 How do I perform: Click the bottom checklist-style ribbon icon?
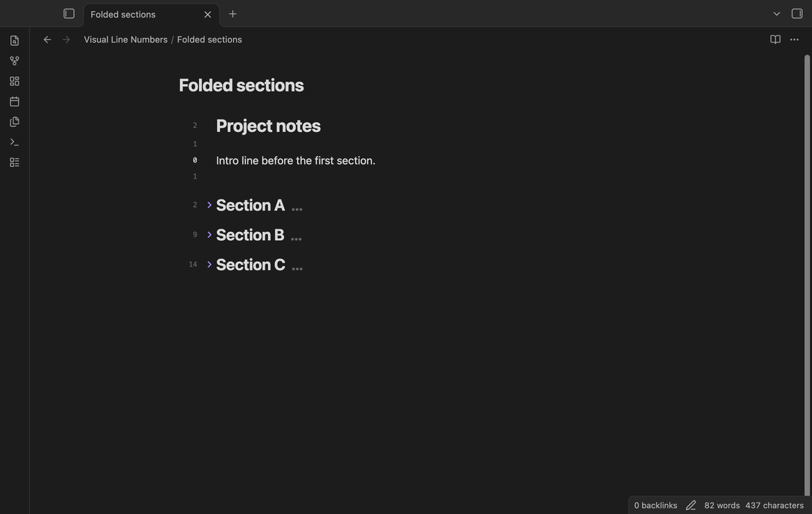point(14,162)
